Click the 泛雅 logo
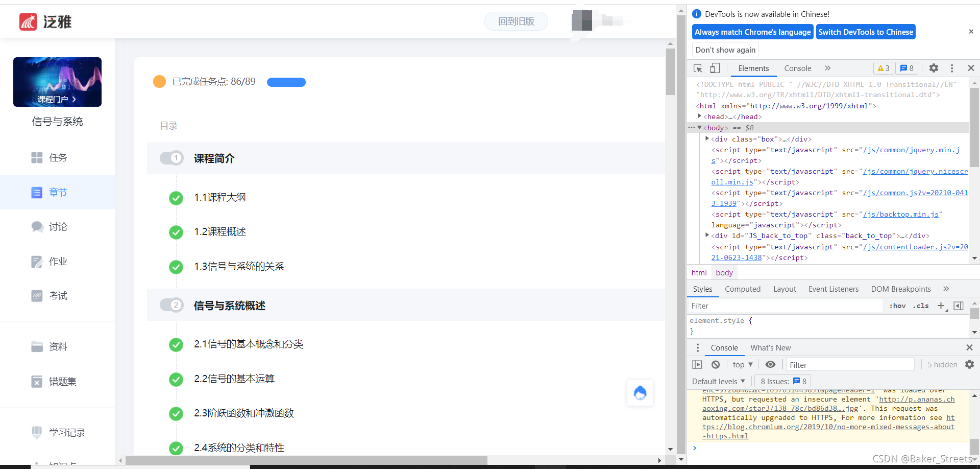980x469 pixels. (45, 22)
